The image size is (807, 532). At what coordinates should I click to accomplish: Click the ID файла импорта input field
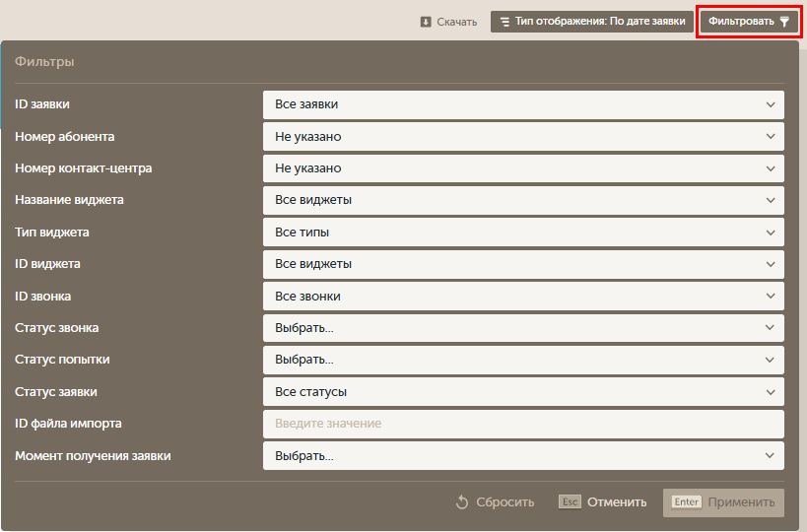[522, 424]
